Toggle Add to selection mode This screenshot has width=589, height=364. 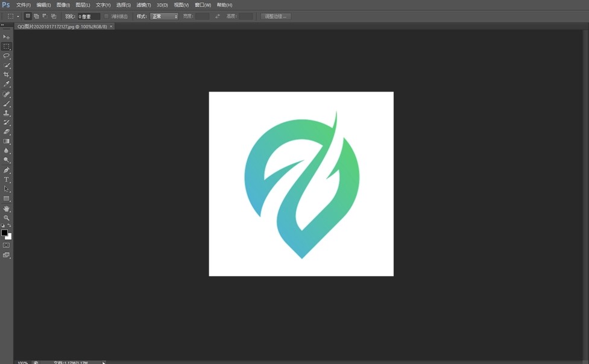coord(35,16)
